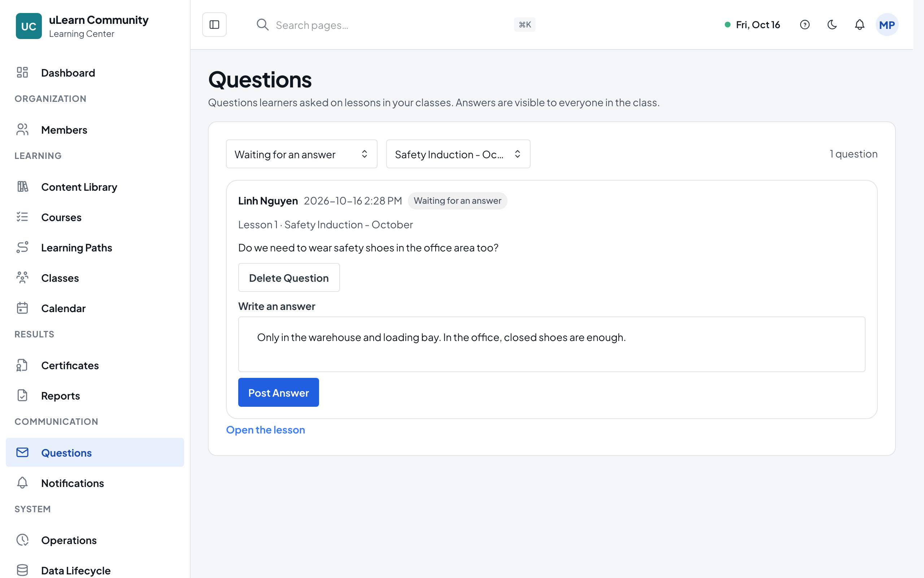Viewport: 924px width, 578px height.
Task: Click 'Lesson 1 · Safety Induction - October' text
Action: pos(325,224)
